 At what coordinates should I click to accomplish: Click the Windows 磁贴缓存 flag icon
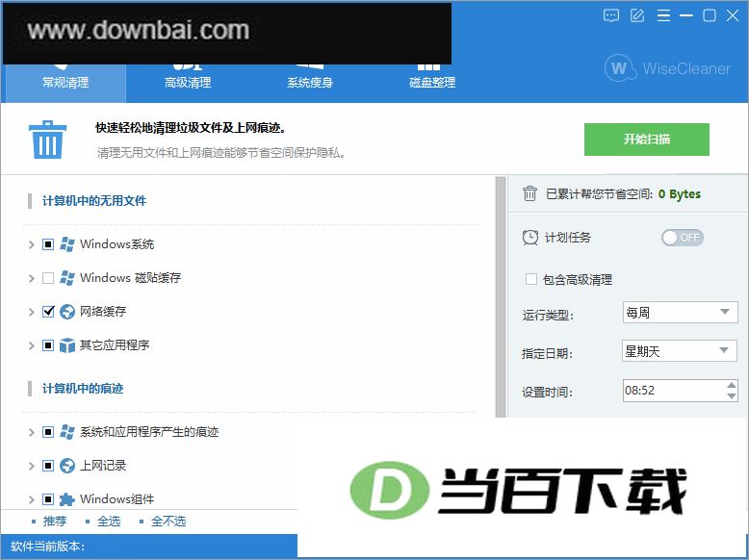(x=67, y=278)
